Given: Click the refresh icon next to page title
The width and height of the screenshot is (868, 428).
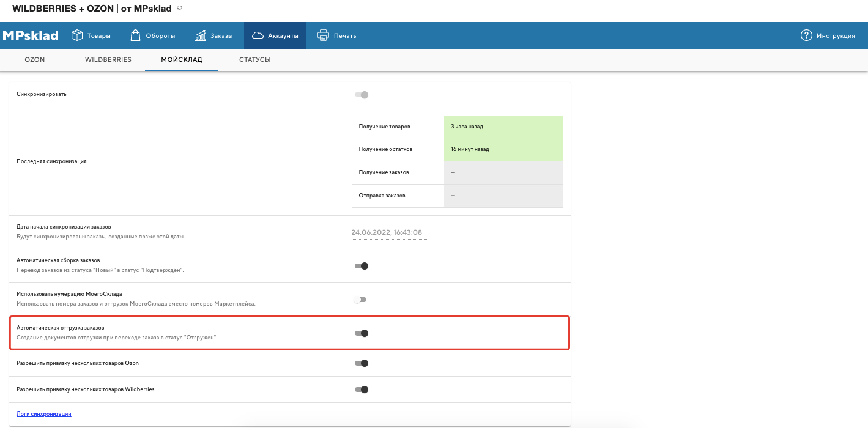Looking at the screenshot, I should point(179,8).
